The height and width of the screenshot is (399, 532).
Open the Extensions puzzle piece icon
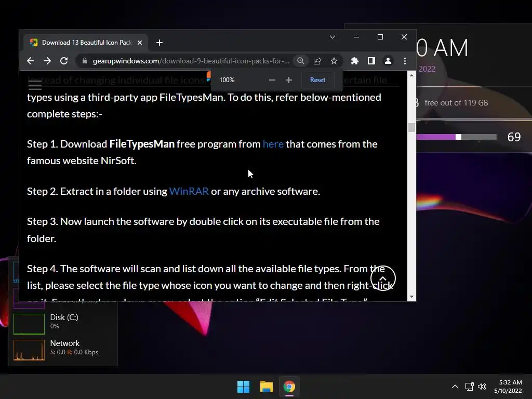coord(354,61)
